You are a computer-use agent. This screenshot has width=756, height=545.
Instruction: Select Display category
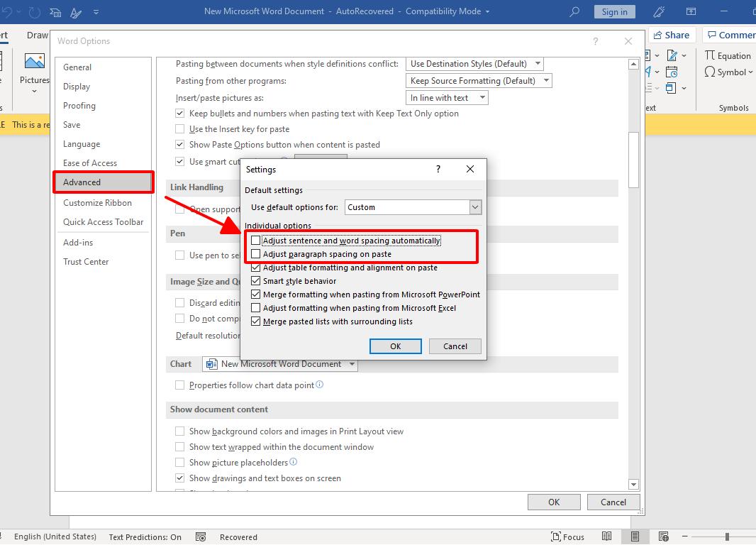(x=77, y=87)
